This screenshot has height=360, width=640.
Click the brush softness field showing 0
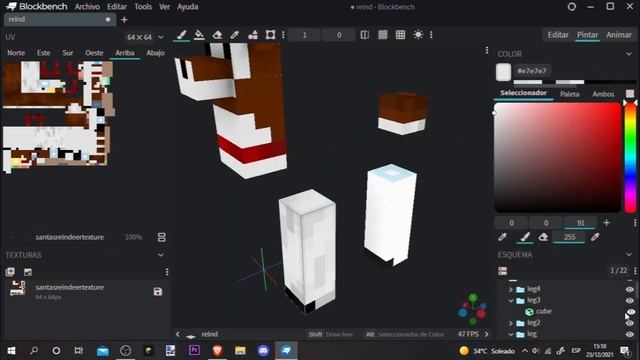339,35
